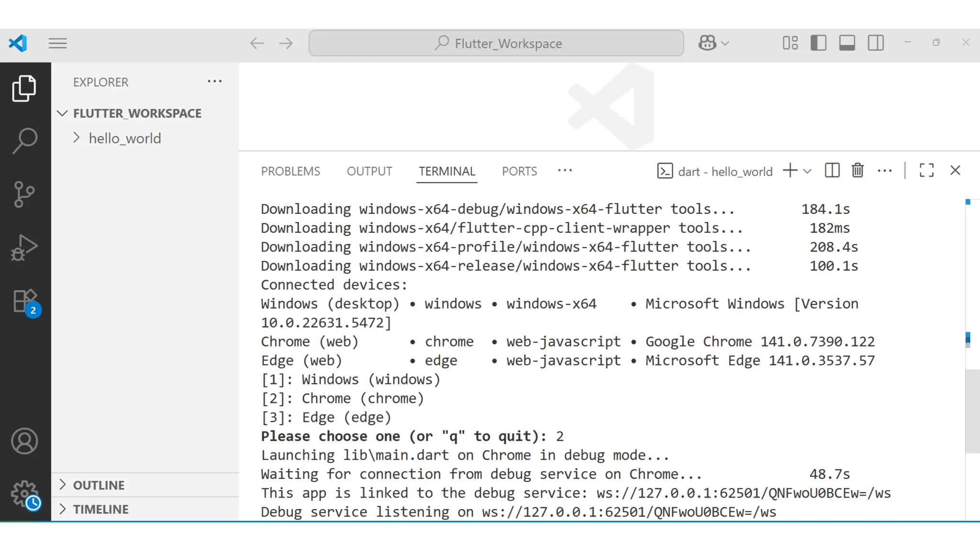Go back using the navigation arrow
The height and width of the screenshot is (551, 980).
point(257,44)
